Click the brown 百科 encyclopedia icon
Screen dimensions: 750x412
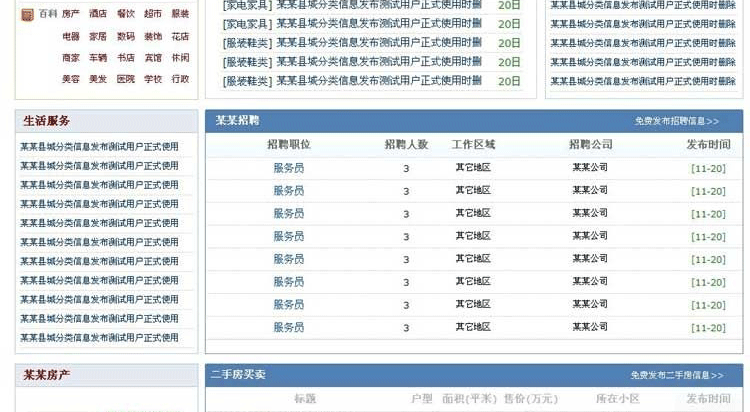point(28,15)
